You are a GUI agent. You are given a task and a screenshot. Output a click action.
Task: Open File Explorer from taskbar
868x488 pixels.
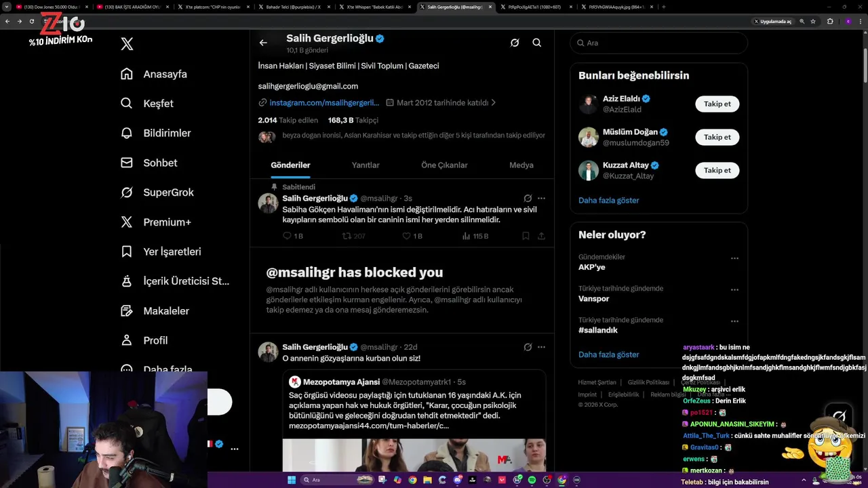click(427, 480)
